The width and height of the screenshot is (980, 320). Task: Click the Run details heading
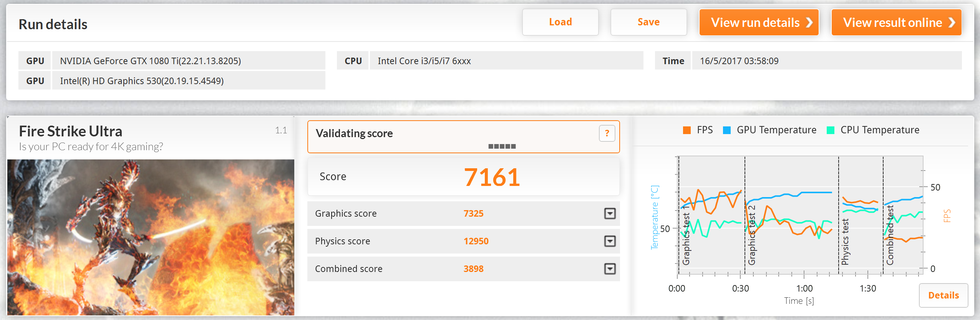point(53,24)
